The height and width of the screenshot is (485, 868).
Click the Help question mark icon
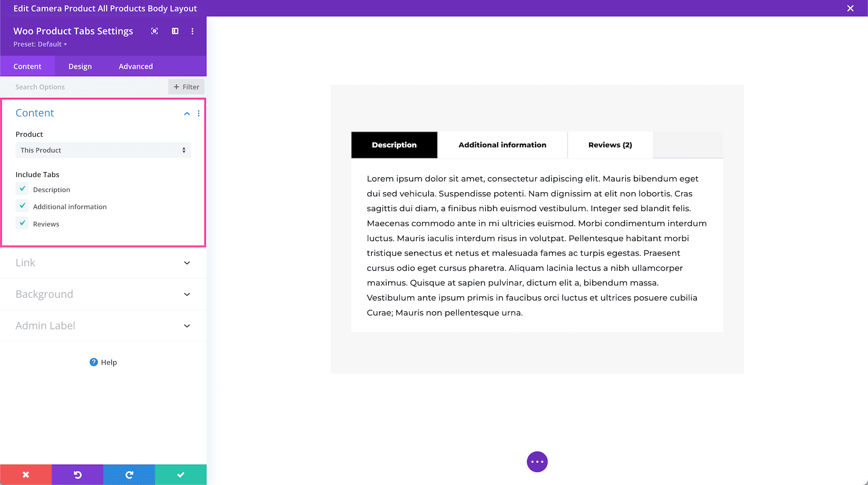[94, 362]
